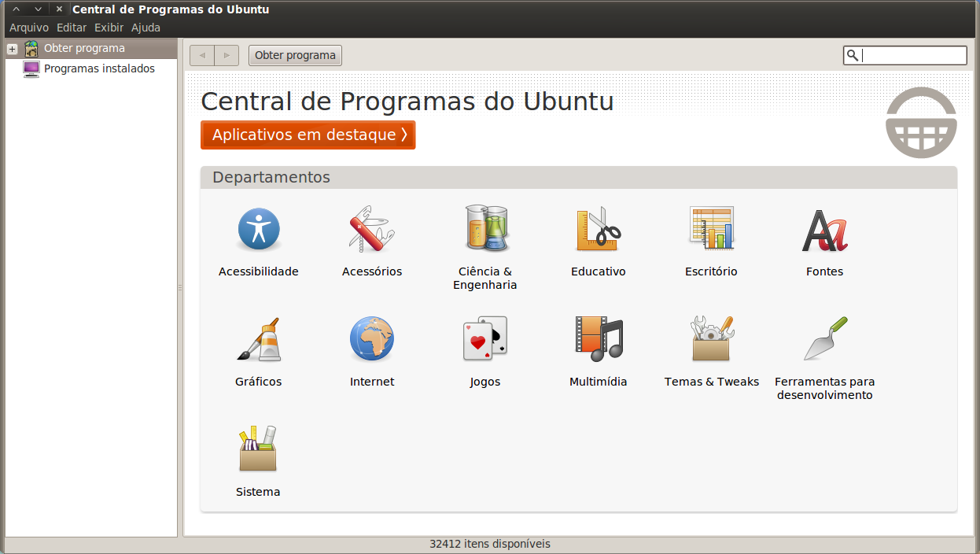Open the Acessibilidade department icon
The height and width of the screenshot is (554, 980).
(x=259, y=229)
